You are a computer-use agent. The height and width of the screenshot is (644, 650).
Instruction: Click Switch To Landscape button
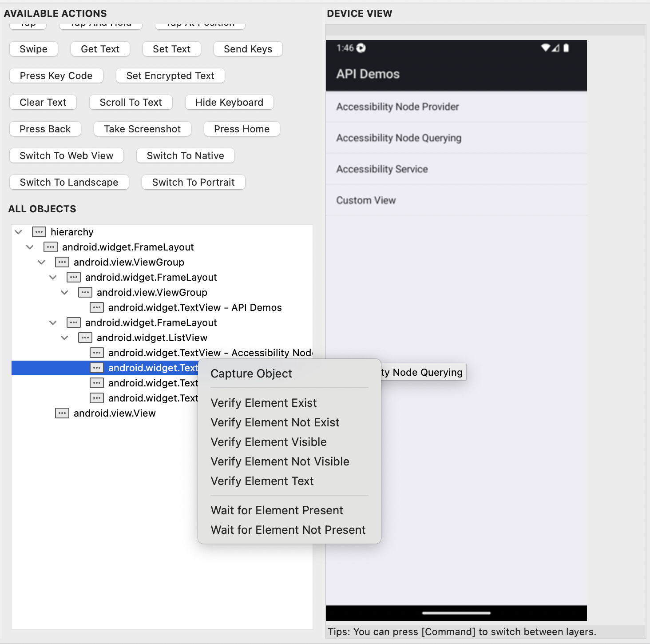click(x=69, y=182)
